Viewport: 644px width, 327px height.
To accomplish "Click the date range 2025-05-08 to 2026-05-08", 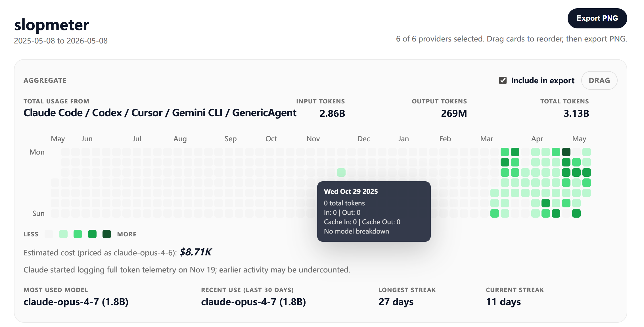I will coord(61,41).
